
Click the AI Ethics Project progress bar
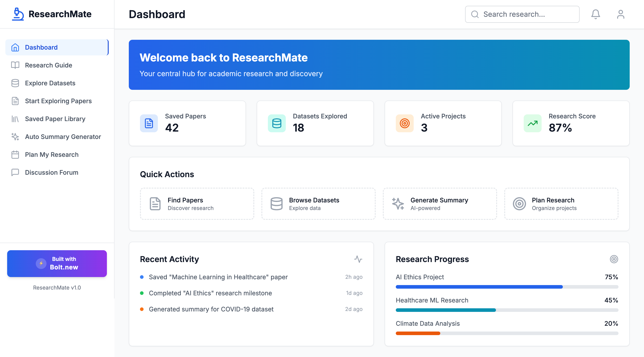(506, 287)
